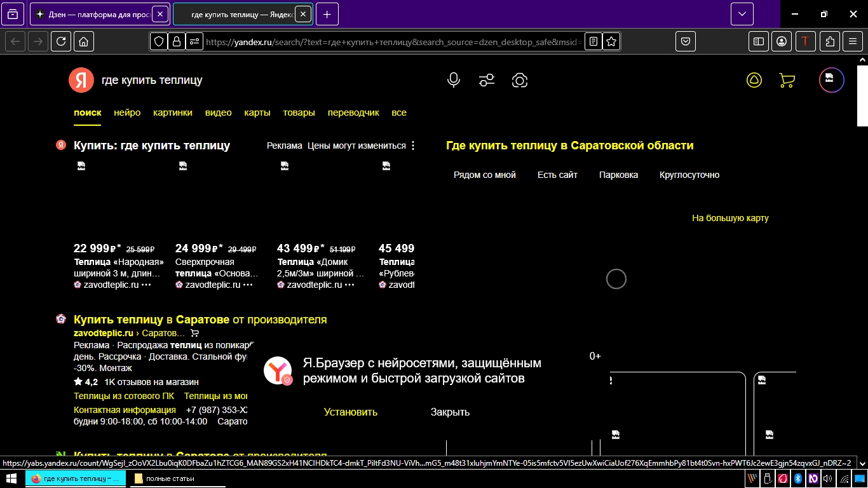The image size is (868, 488).
Task: Click the 'Теплицы из сотового ПК' sitelink
Action: (124, 396)
